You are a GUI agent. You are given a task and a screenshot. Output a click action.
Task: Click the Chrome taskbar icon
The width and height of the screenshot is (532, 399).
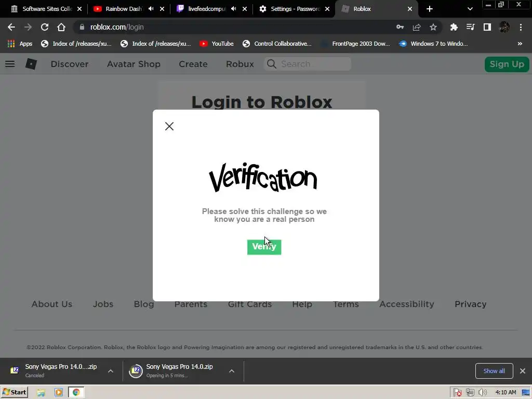click(x=76, y=392)
